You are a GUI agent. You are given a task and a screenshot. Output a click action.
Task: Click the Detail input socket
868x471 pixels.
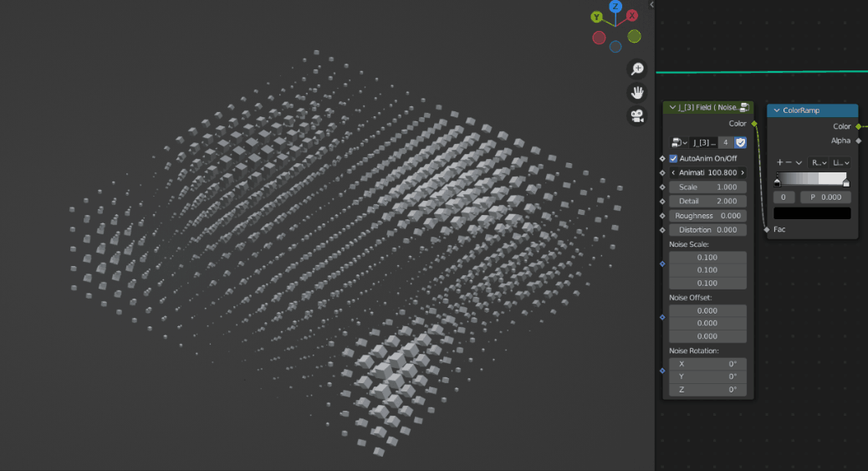point(662,201)
